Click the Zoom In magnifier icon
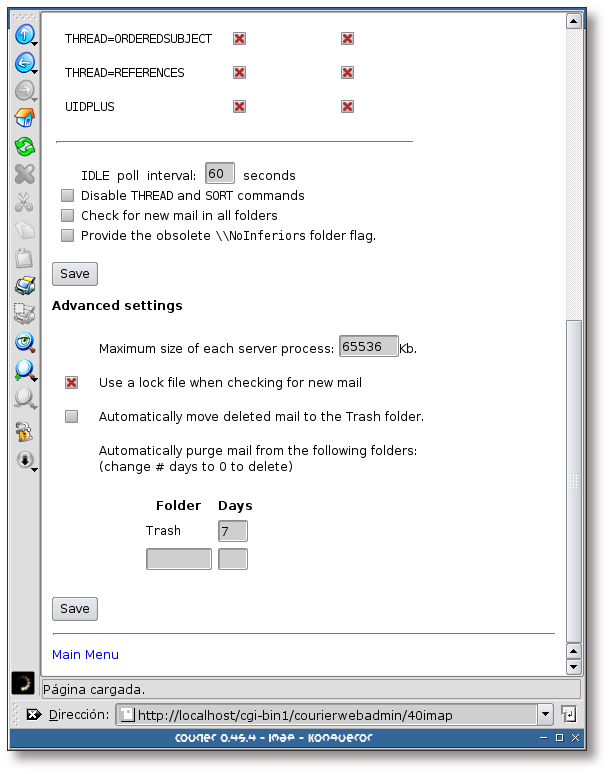The image size is (610, 774). pyautogui.click(x=24, y=370)
